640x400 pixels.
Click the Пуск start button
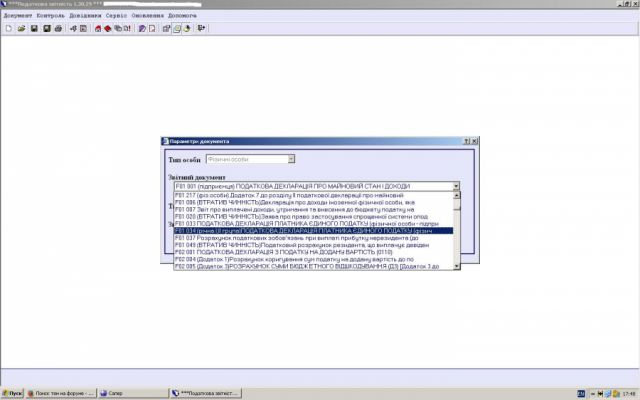pos(12,393)
